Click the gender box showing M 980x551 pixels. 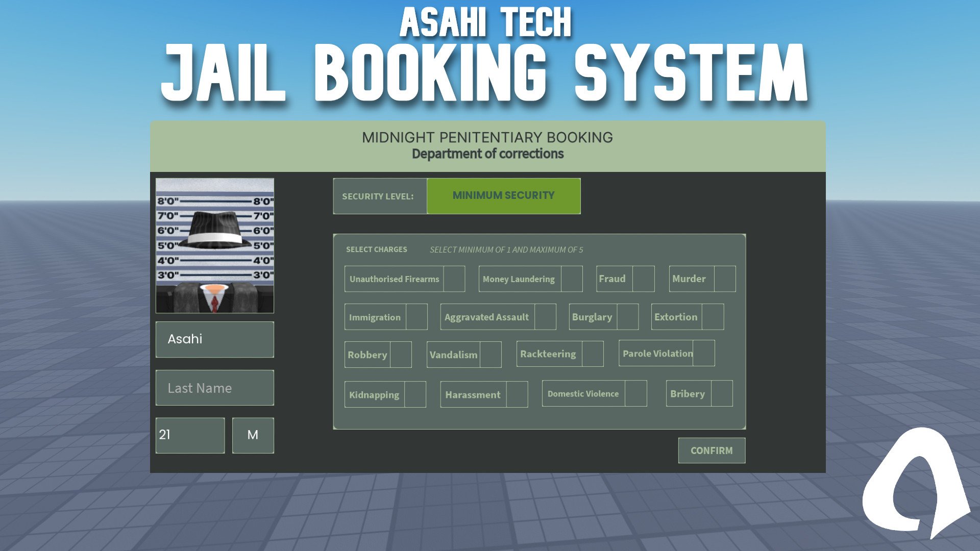coord(253,435)
